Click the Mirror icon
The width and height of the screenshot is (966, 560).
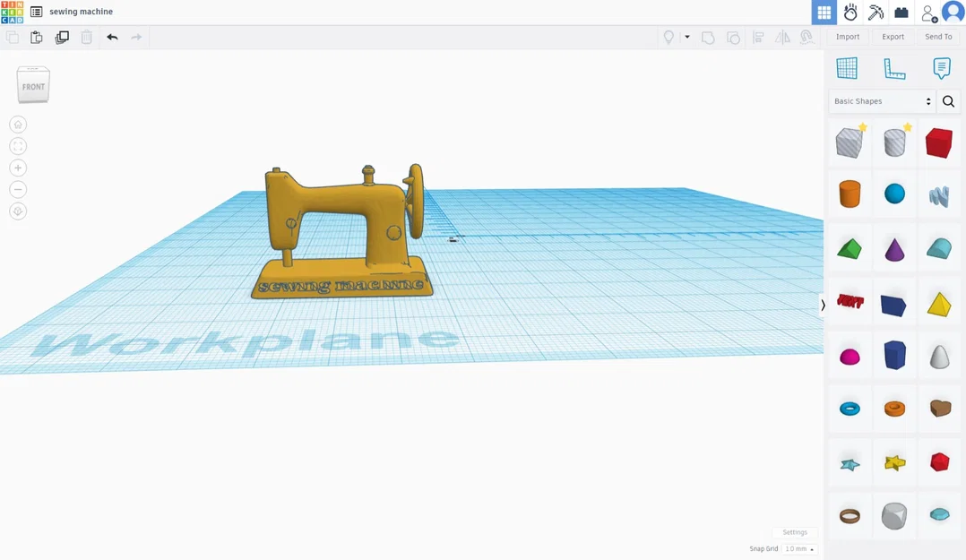coord(782,38)
